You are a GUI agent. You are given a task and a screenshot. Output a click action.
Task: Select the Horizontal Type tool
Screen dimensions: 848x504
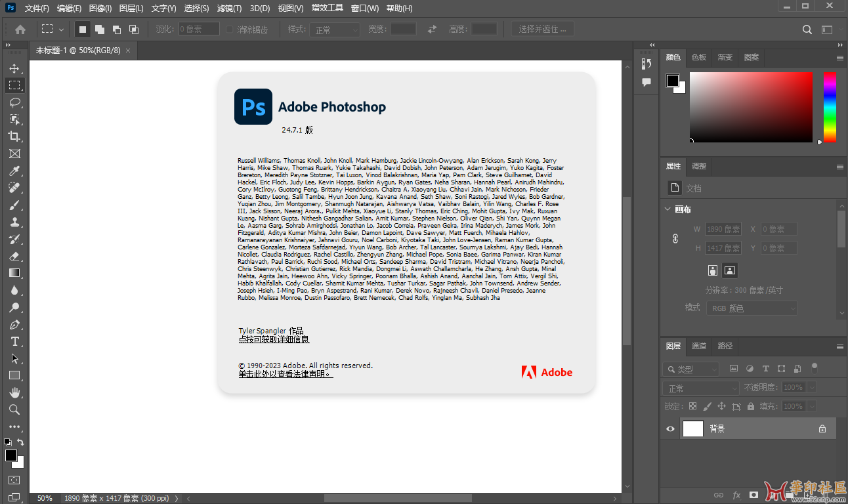14,341
